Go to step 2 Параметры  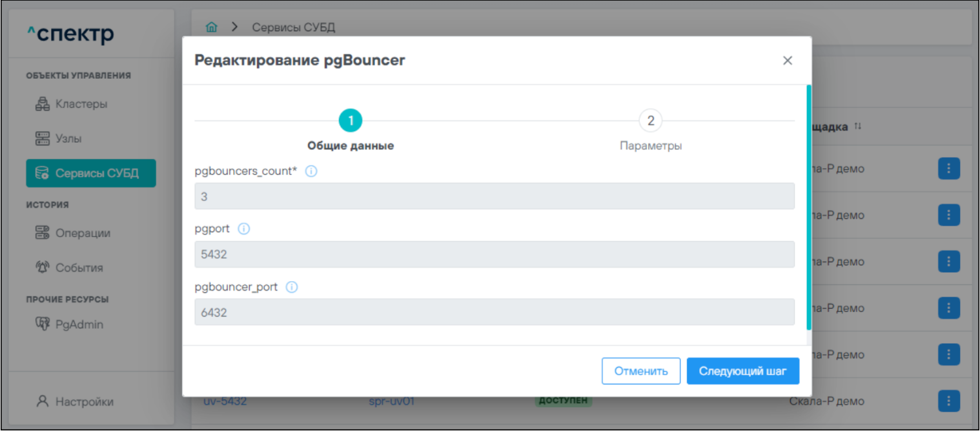650,121
